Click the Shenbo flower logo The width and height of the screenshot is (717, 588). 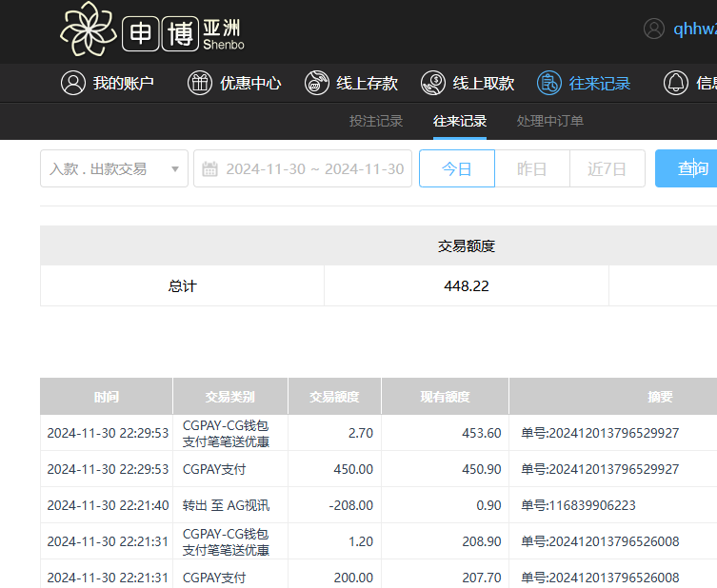click(x=88, y=29)
